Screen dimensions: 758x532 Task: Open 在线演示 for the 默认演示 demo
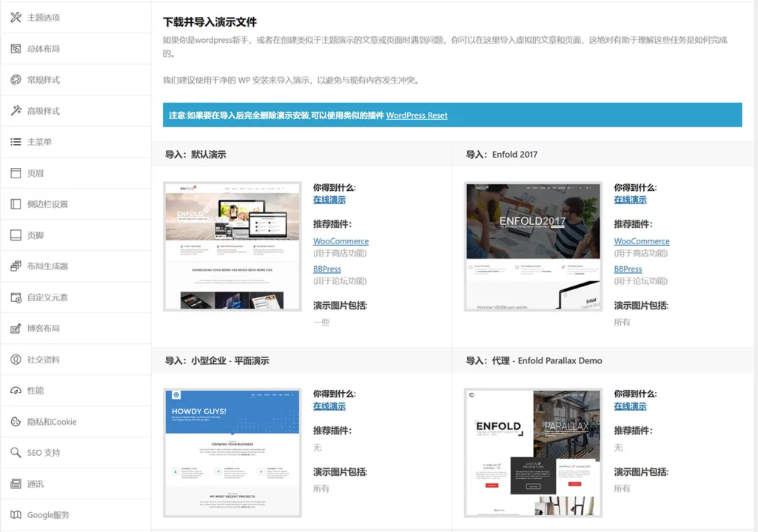[329, 199]
